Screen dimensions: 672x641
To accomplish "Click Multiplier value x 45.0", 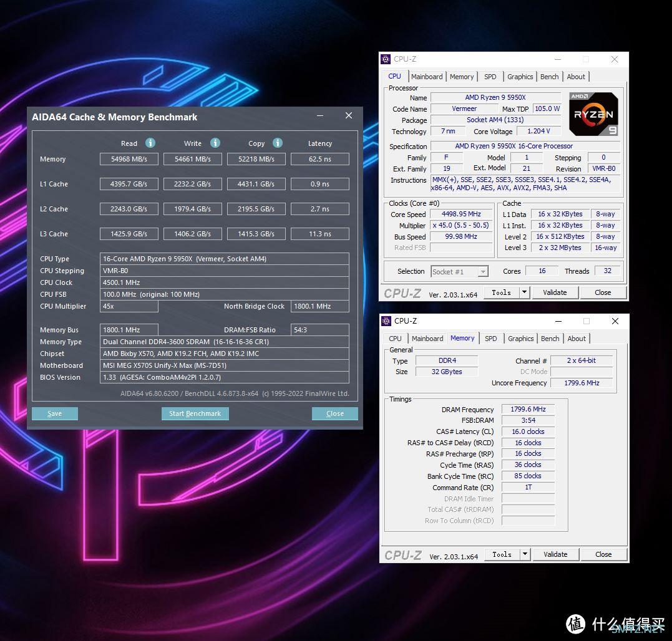I will (x=461, y=225).
